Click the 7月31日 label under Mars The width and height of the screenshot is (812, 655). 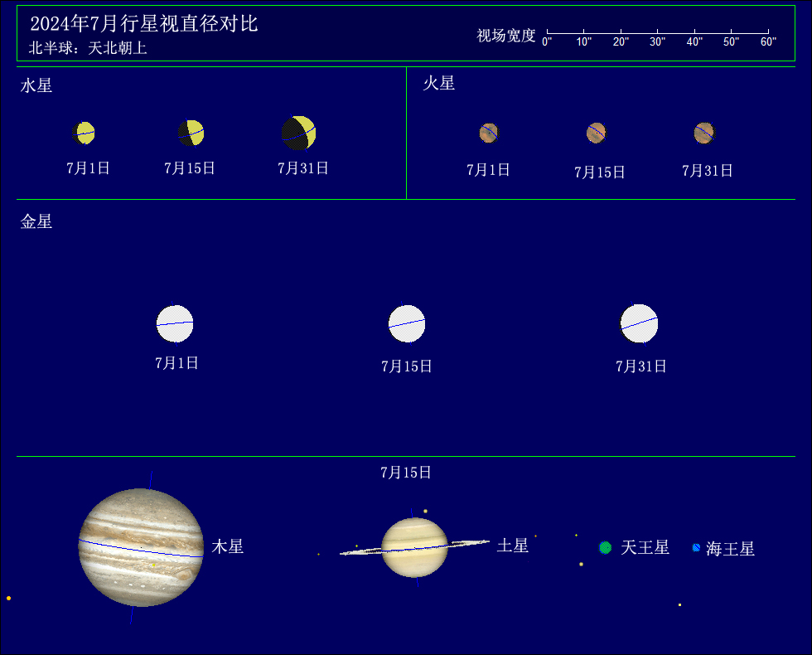pos(708,171)
